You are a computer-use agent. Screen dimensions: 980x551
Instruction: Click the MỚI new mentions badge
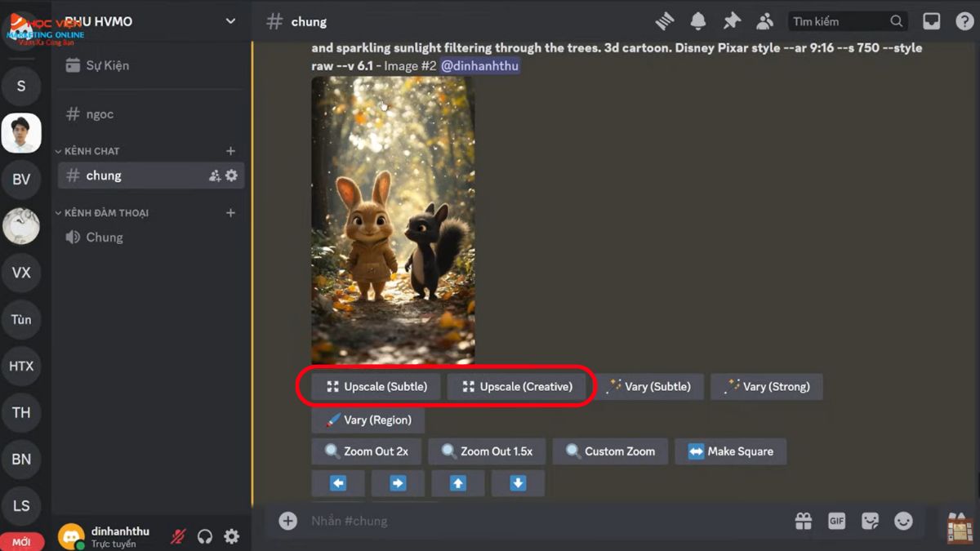pyautogui.click(x=21, y=542)
